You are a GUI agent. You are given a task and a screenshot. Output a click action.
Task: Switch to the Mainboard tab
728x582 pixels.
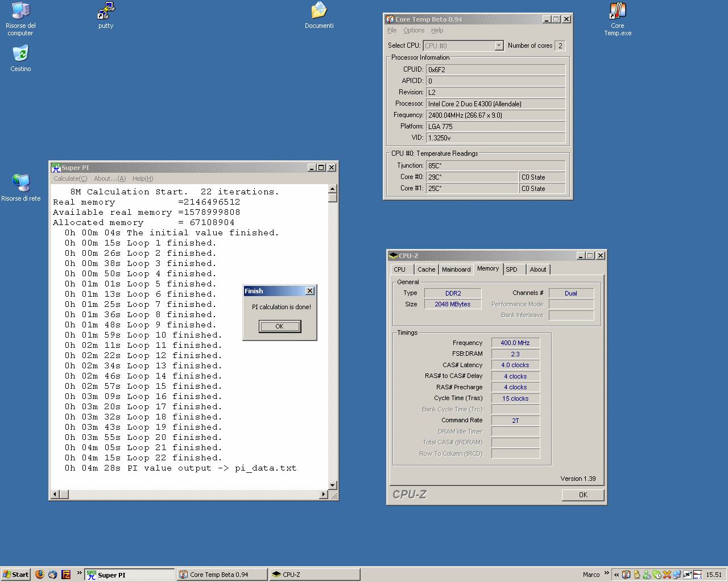click(x=456, y=269)
